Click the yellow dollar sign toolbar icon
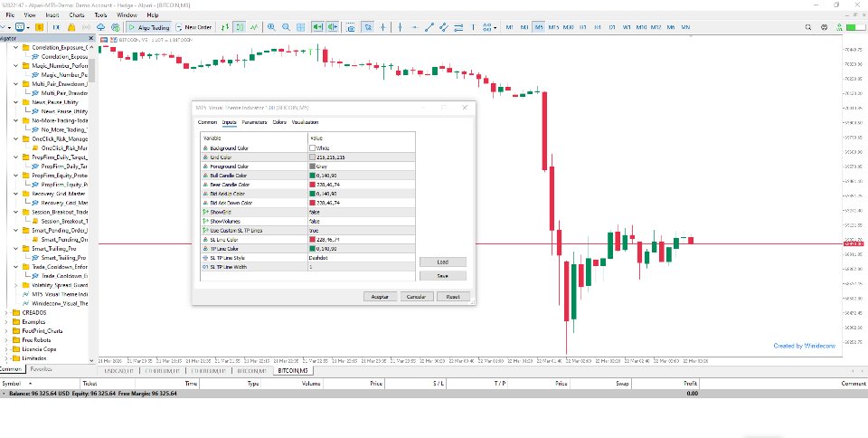This screenshot has height=438, width=868. pos(39,27)
